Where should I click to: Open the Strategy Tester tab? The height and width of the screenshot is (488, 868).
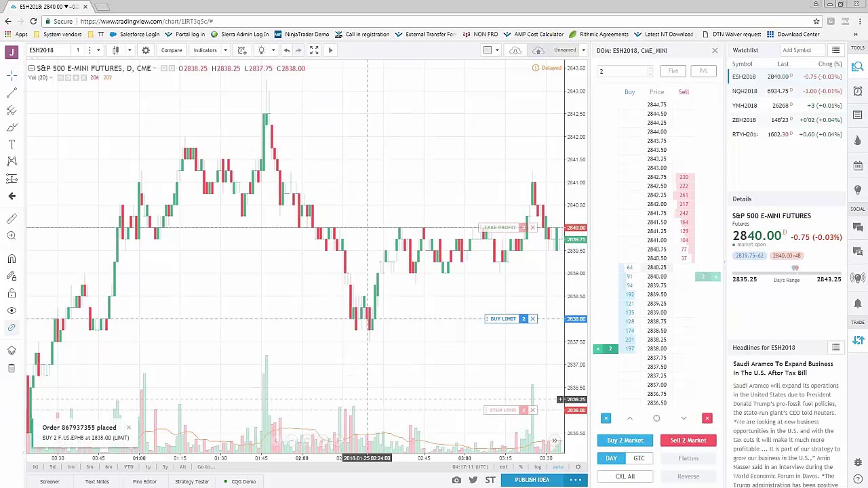coord(192,482)
